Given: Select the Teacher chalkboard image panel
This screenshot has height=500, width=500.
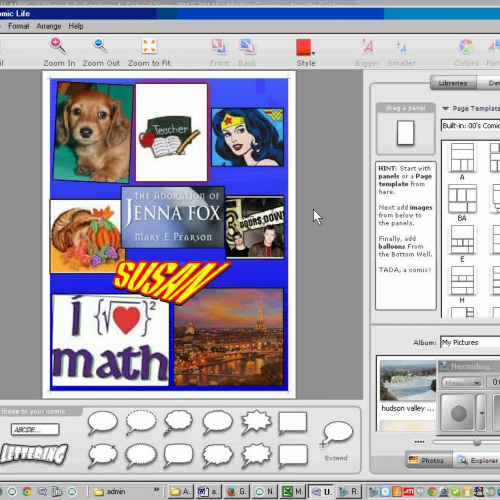Looking at the screenshot, I should [171, 132].
